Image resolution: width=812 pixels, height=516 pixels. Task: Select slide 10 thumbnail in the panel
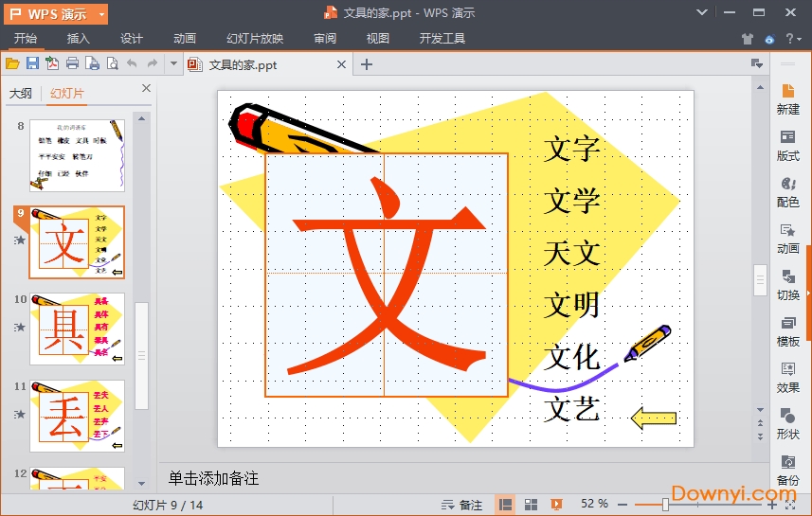click(x=77, y=329)
